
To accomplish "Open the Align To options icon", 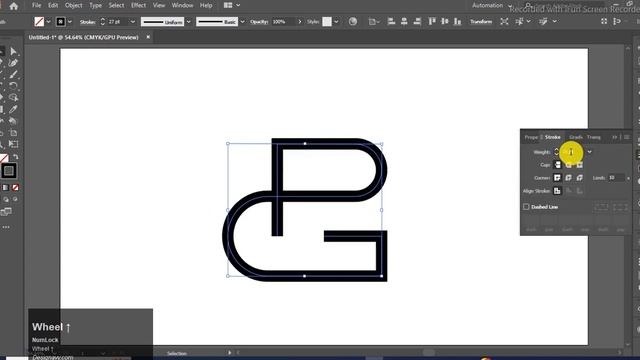I will (373, 21).
